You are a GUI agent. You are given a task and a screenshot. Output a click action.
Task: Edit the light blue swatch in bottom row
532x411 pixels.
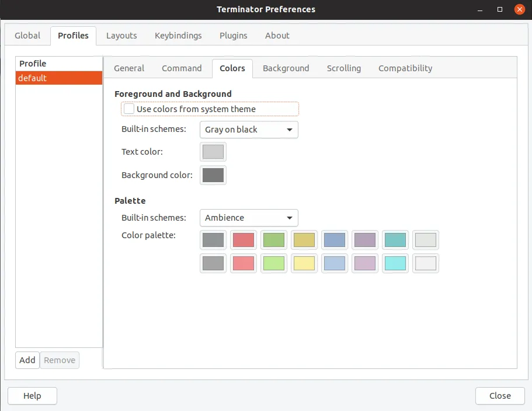click(x=335, y=263)
